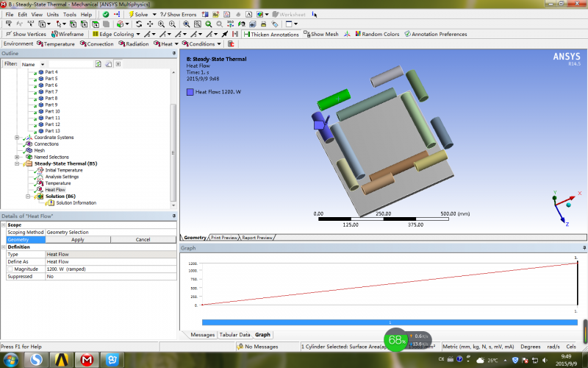588x368 pixels.
Task: Set view with the ISO view icon
Action: coord(230,24)
